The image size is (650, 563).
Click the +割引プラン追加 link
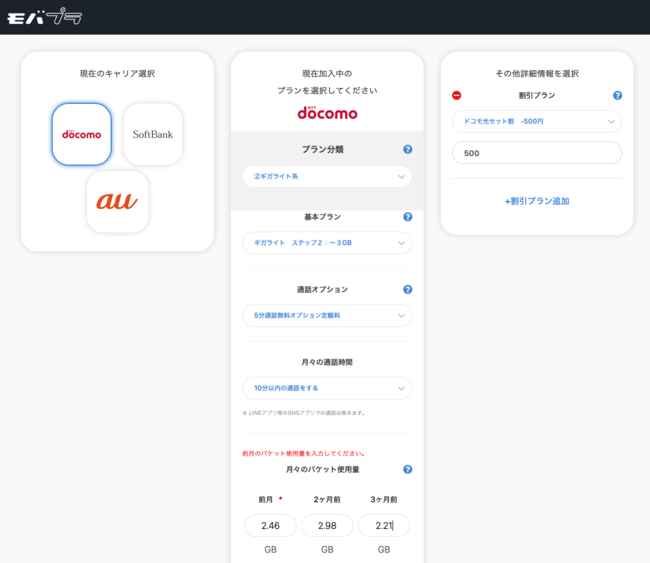[537, 201]
